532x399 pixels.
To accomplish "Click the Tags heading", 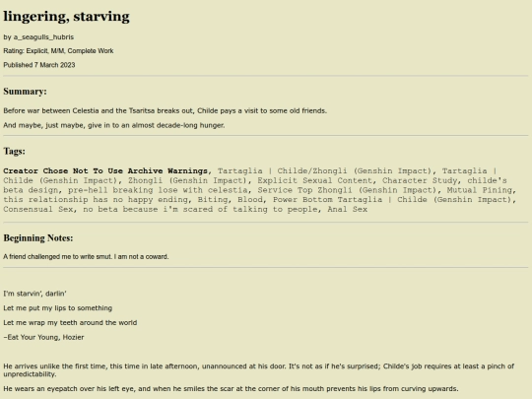I will 14,152.
